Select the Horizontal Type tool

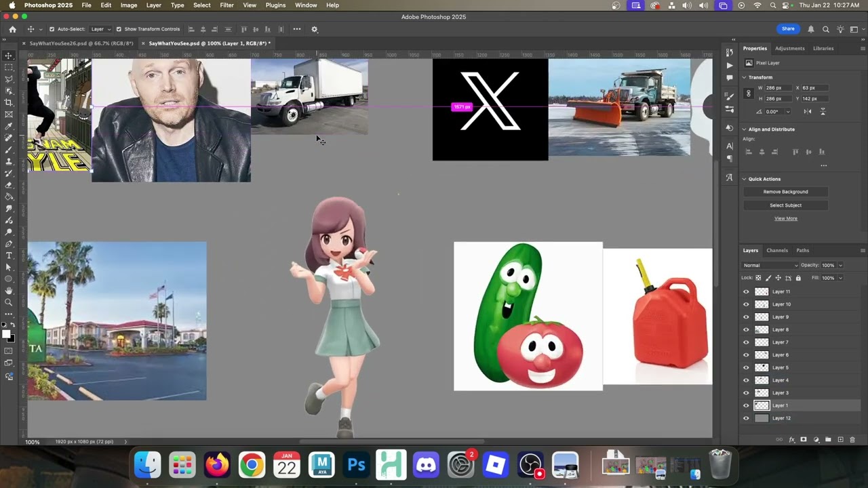point(9,256)
